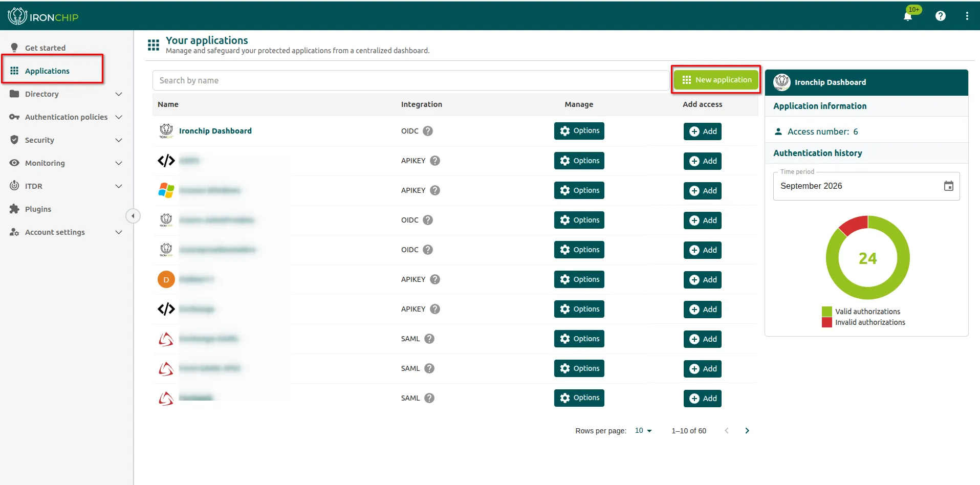Click the New application button
This screenshot has height=485, width=980.
[716, 80]
